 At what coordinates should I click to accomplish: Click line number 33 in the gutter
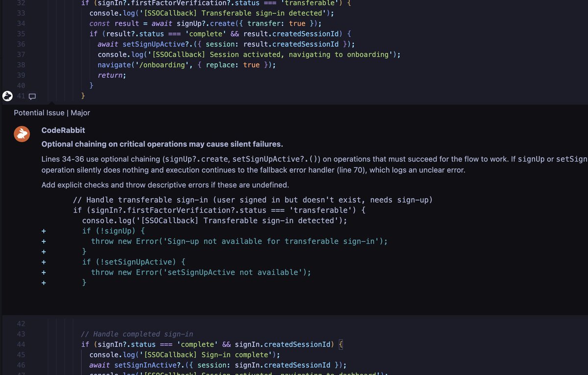pyautogui.click(x=21, y=13)
